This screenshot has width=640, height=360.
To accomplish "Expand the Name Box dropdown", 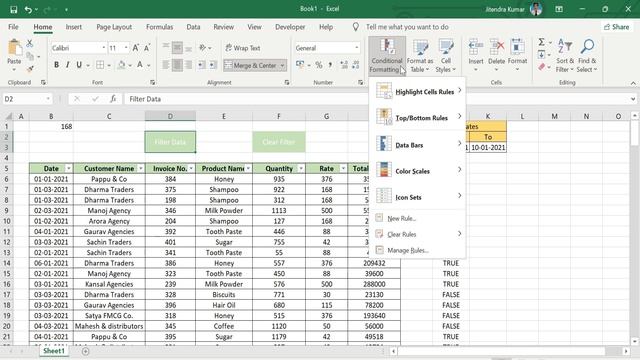I will tap(48, 99).
